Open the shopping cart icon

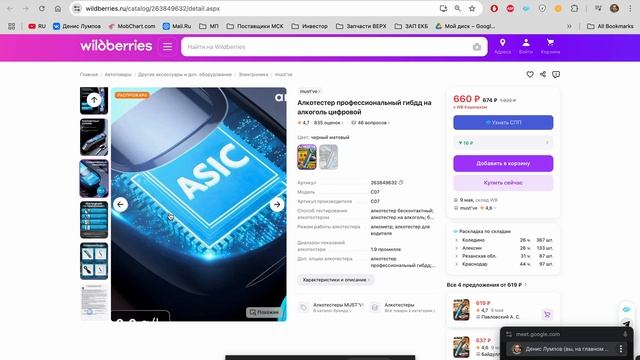550,46
